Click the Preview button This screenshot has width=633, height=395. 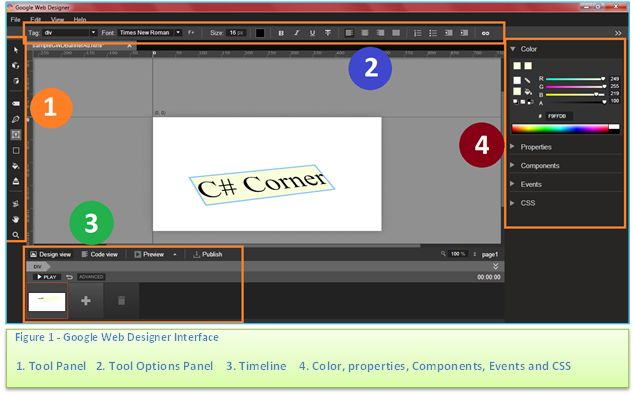149,254
